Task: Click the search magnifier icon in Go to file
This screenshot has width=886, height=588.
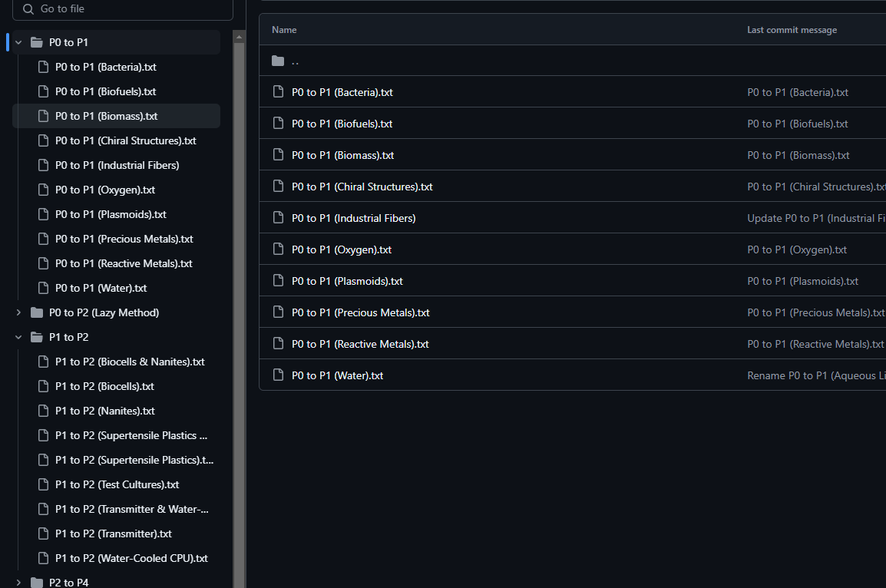Action: click(28, 9)
